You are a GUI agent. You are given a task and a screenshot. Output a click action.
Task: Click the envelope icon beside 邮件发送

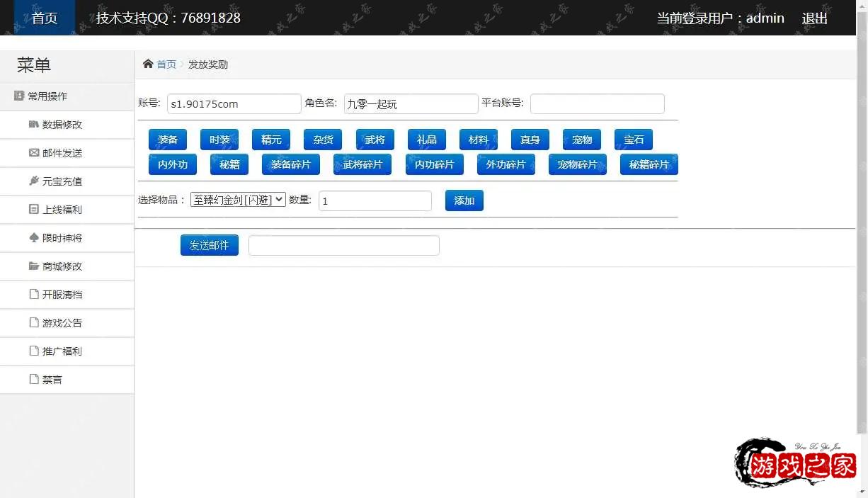pyautogui.click(x=33, y=152)
